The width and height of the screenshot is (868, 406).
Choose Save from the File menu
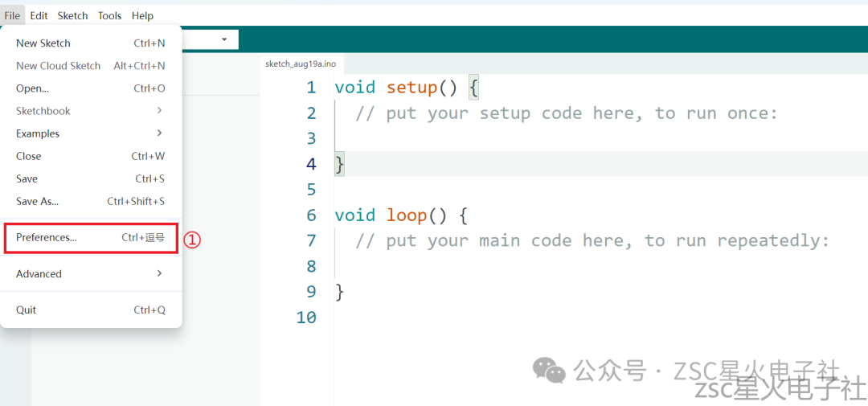[91, 179]
